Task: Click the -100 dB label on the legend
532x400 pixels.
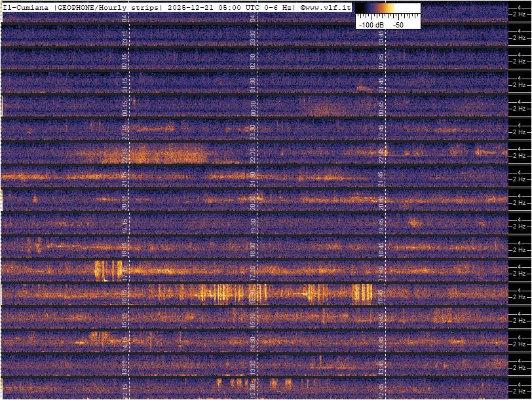Action: pyautogui.click(x=370, y=24)
